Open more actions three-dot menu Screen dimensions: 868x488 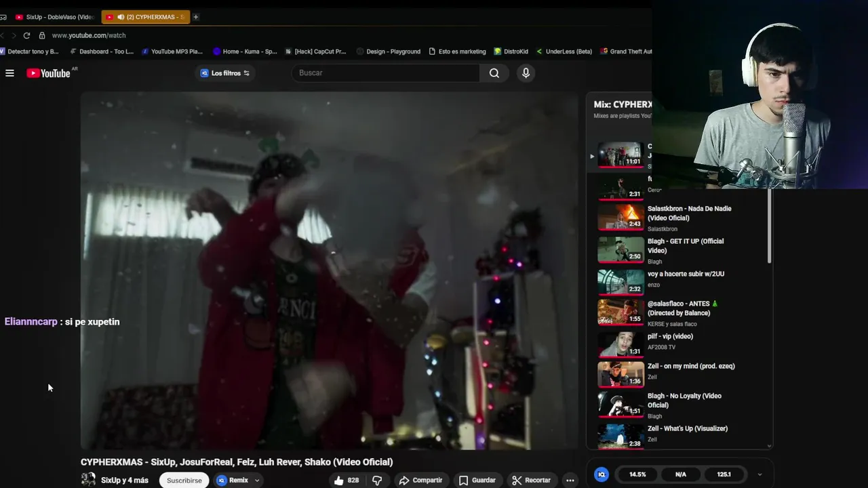point(570,481)
